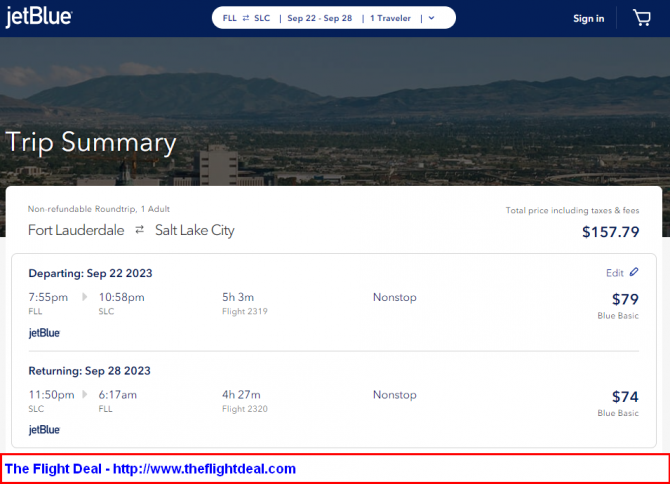Click 'Salt Lake City' city name
Viewport: 670px width, 484px height.
tap(195, 230)
